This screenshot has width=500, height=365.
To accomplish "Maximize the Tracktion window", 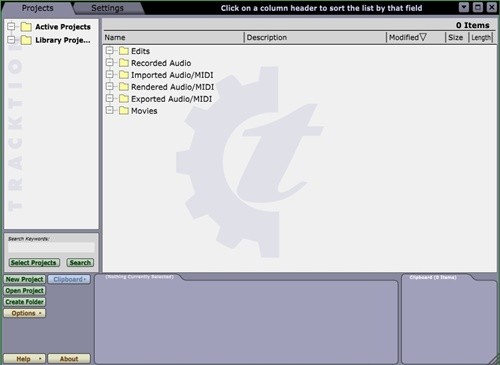I will tap(478, 7).
